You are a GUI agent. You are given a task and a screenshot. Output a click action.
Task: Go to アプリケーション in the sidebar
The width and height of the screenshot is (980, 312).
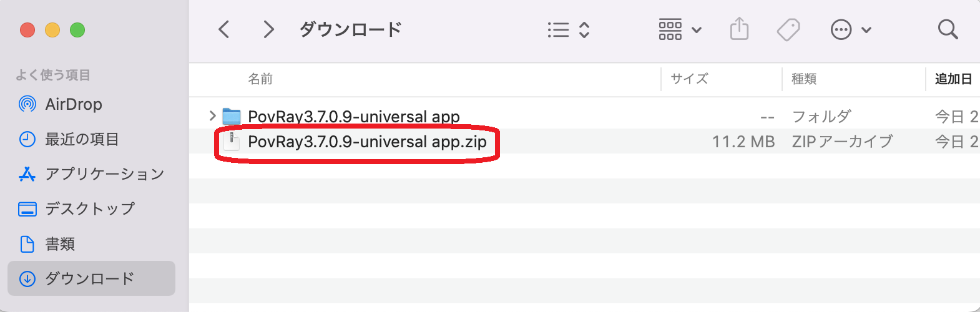[x=104, y=174]
